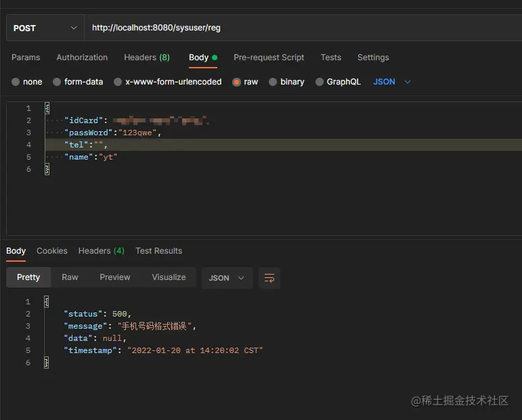Click the "name":"yt" line

[91, 158]
